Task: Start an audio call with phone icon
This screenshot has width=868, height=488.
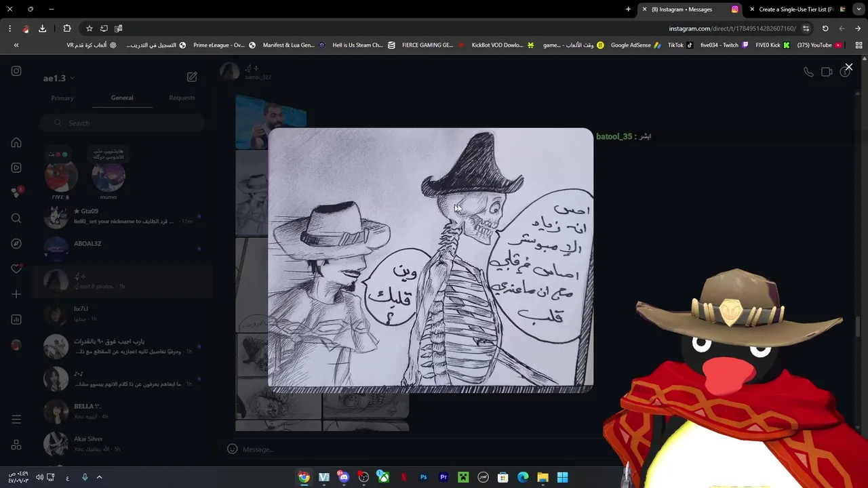Action: pos(808,72)
